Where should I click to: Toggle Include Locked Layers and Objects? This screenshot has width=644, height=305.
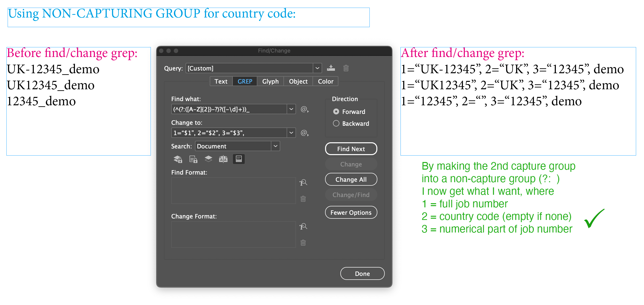pos(177,159)
